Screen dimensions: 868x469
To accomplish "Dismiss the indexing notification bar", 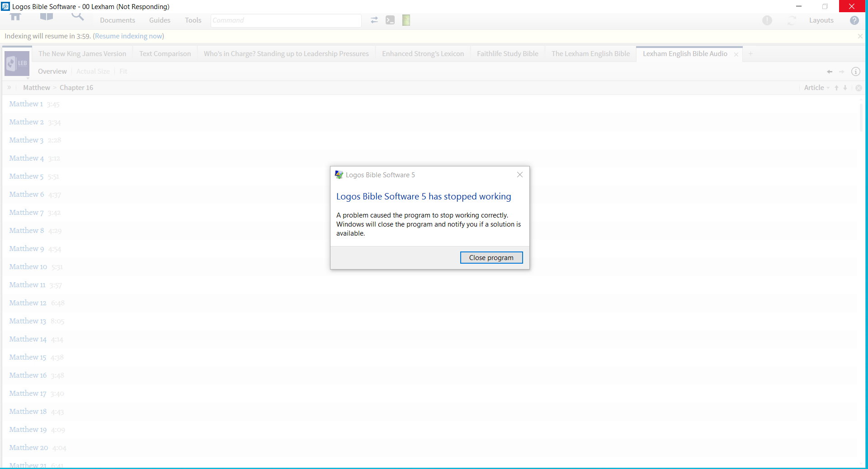I will tap(860, 36).
